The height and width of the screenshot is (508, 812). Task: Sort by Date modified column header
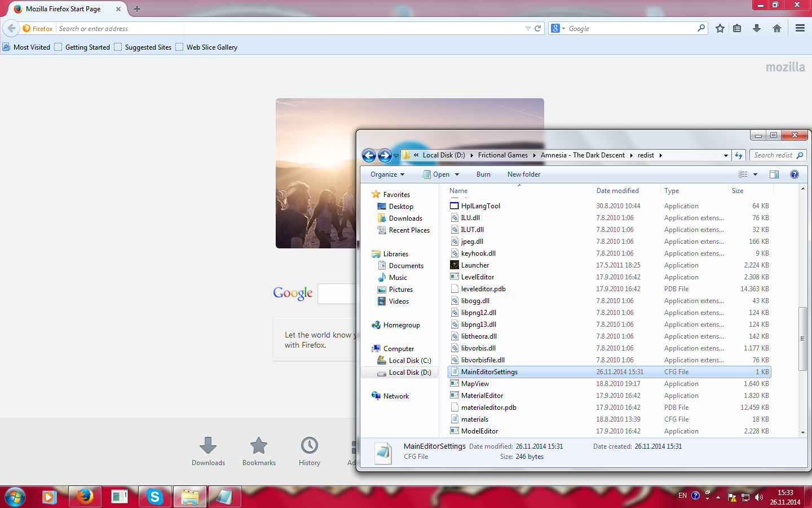point(626,191)
